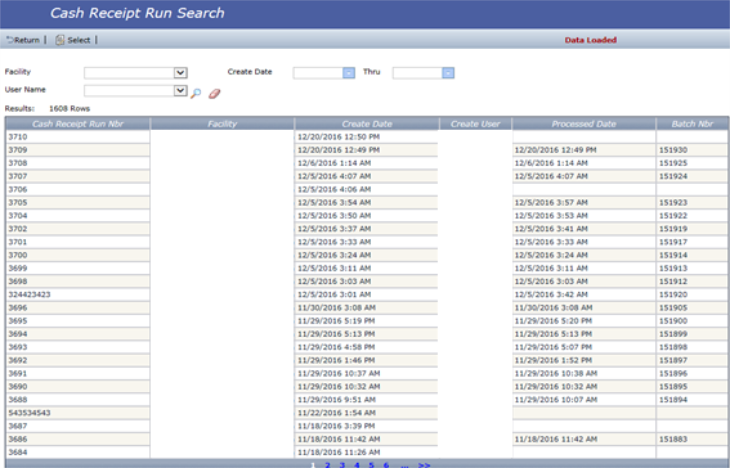The image size is (730, 468).
Task: Click batch number 151924 cell
Action: click(692, 176)
